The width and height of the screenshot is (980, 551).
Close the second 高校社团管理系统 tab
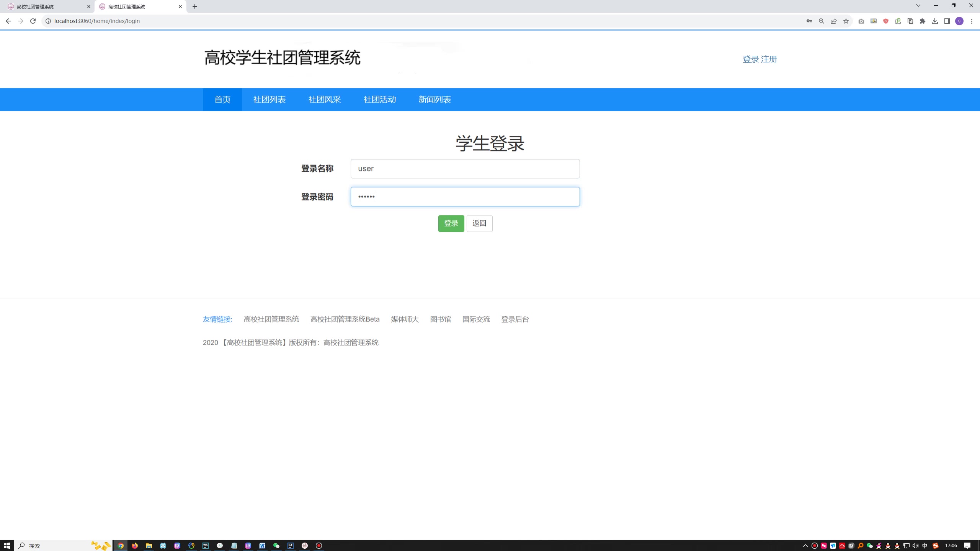[180, 7]
